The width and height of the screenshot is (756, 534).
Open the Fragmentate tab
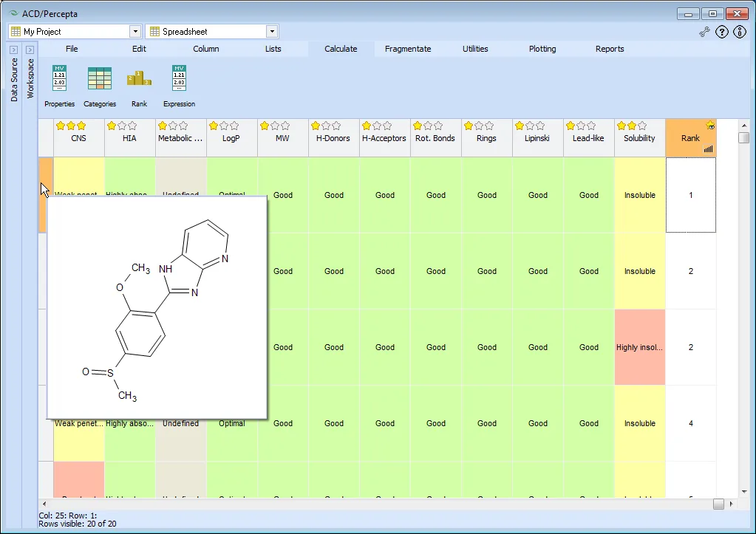pos(408,49)
